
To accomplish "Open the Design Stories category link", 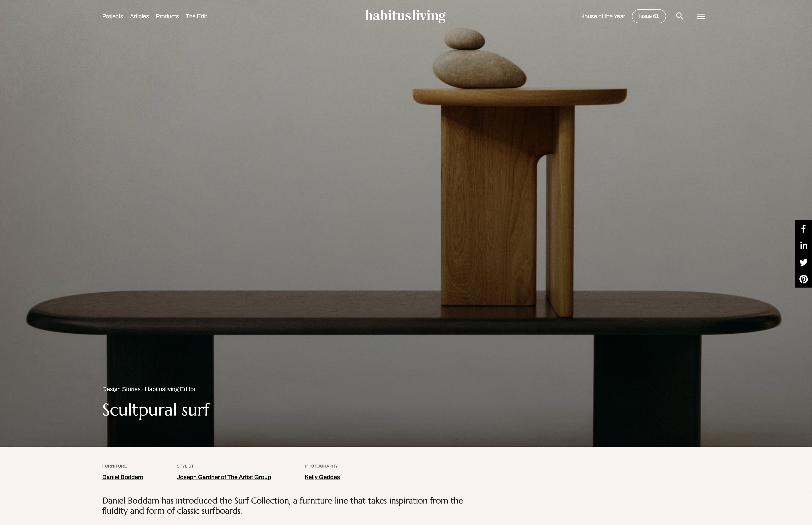I will (x=121, y=389).
